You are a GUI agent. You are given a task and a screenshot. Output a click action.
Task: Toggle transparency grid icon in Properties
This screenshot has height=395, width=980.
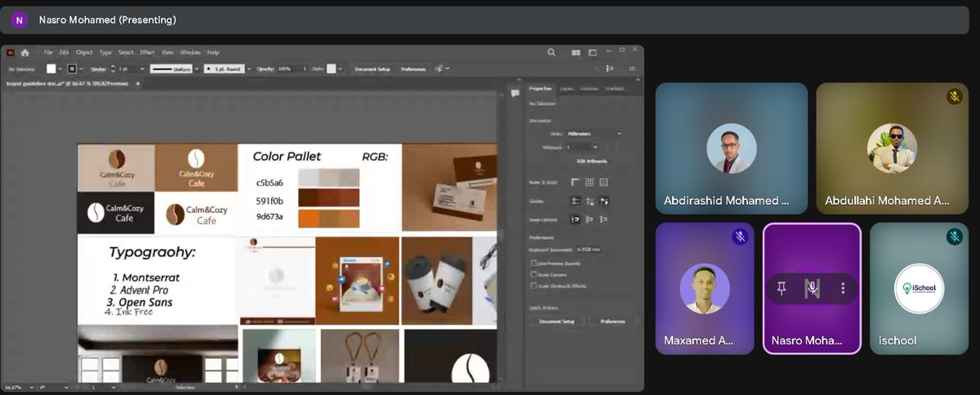point(604,182)
